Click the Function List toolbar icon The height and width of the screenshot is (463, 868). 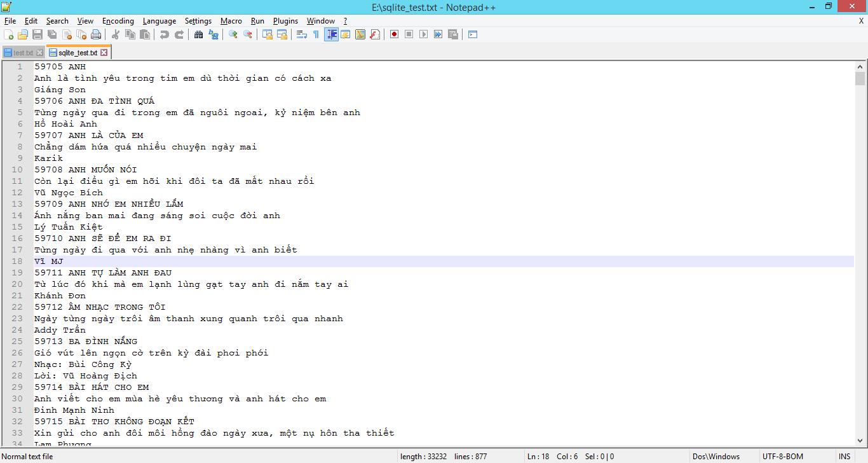[x=375, y=34]
